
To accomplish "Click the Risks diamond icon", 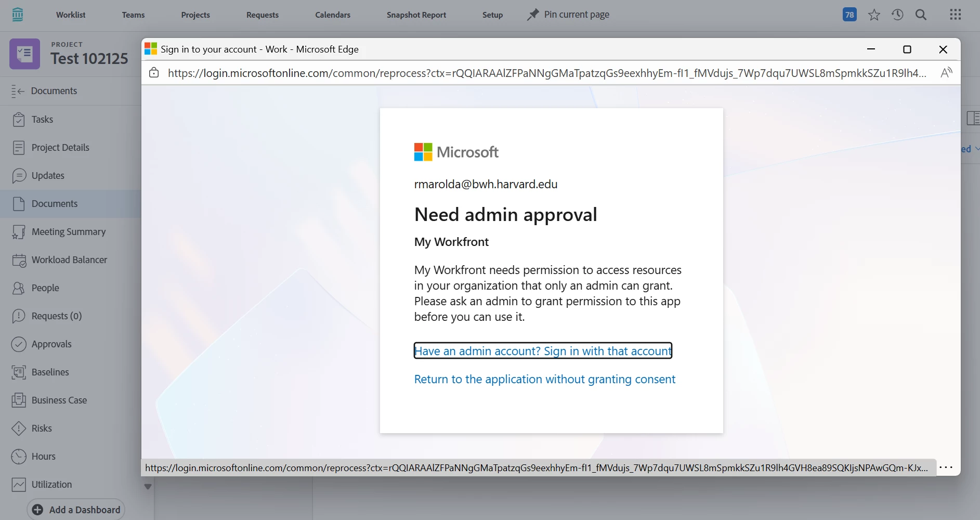I will tap(19, 428).
